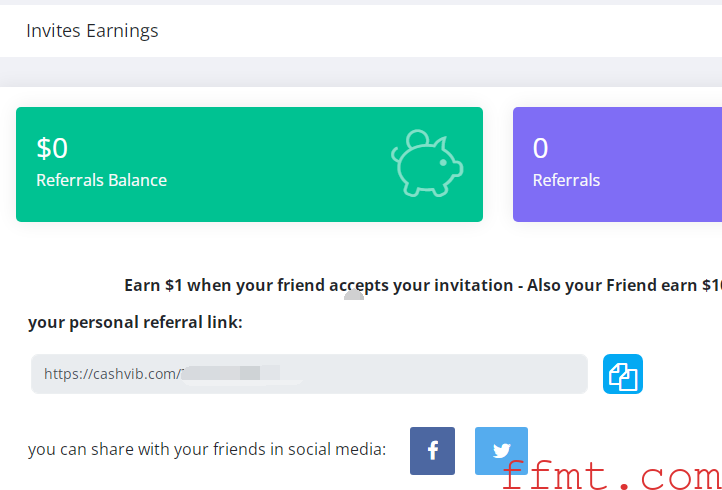Focus the cashvib.com referral link field
This screenshot has height=490, width=722.
[x=309, y=374]
